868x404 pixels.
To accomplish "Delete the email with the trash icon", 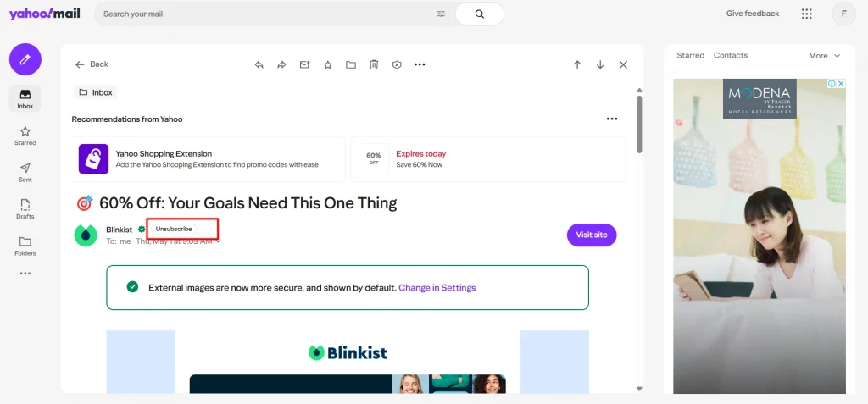I will 374,64.
